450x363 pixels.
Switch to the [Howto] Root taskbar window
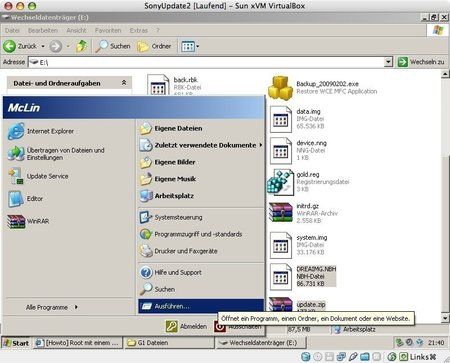tap(78, 343)
